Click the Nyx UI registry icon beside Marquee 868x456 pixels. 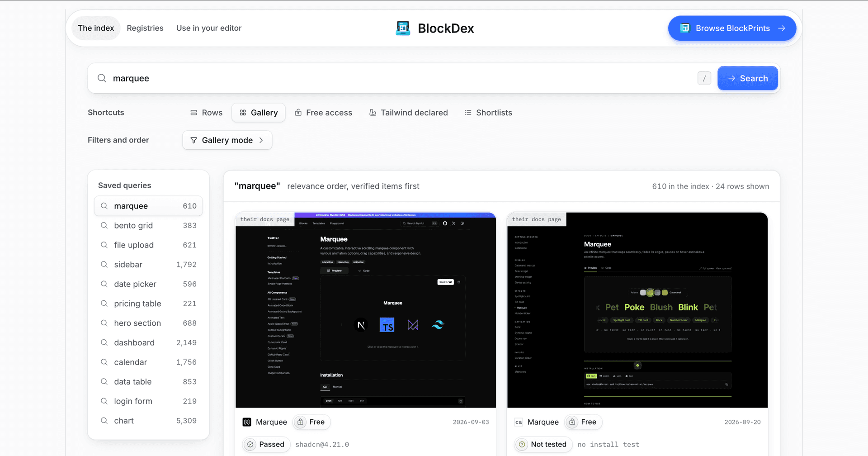pos(247,422)
